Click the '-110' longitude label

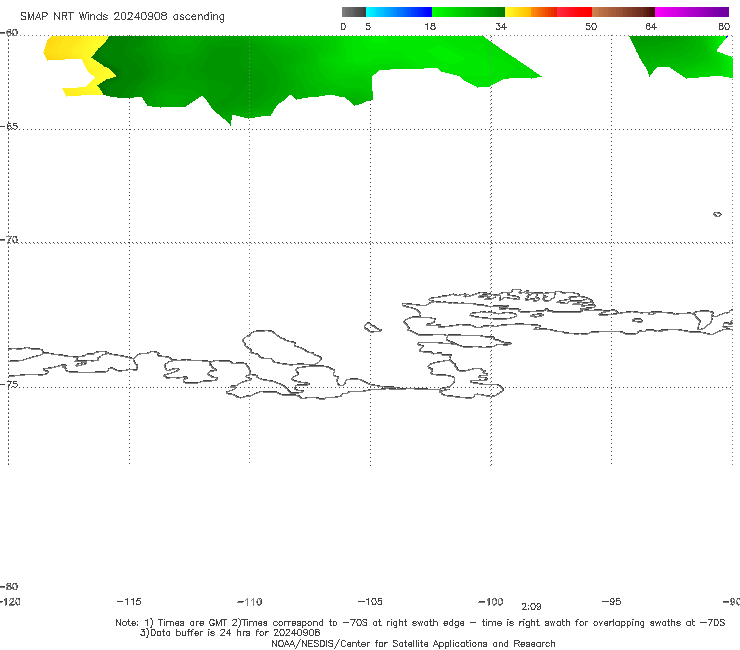click(250, 602)
